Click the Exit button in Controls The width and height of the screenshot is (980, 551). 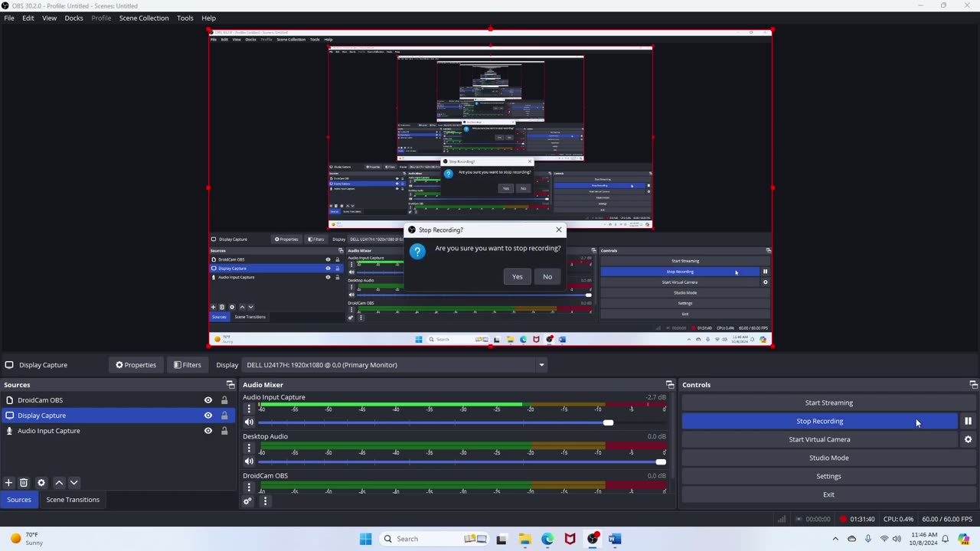828,494
